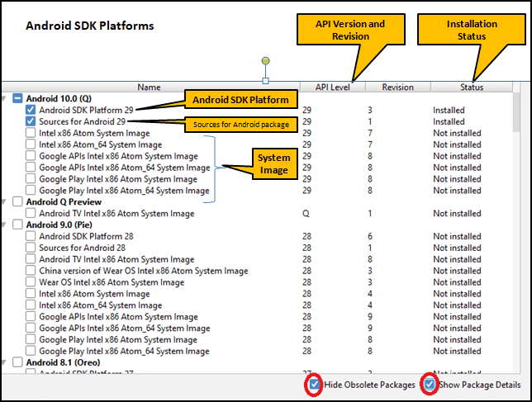
Task: Click Not installed status of Wear OS Intel image
Action: click(x=457, y=282)
